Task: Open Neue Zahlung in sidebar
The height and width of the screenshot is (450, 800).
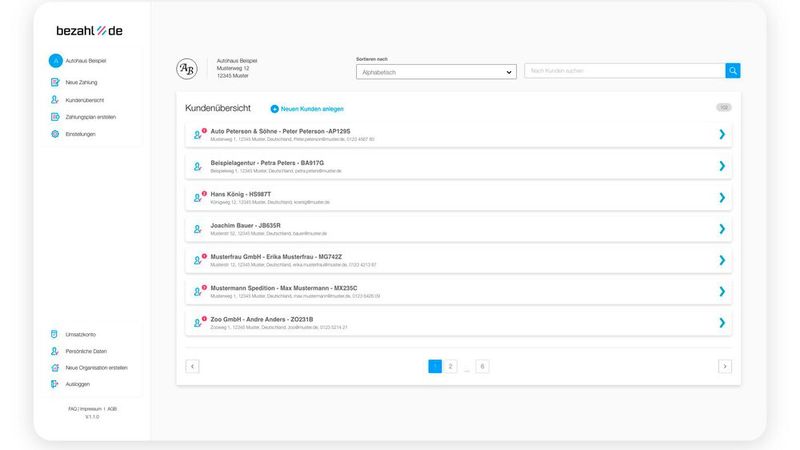Action: [81, 82]
